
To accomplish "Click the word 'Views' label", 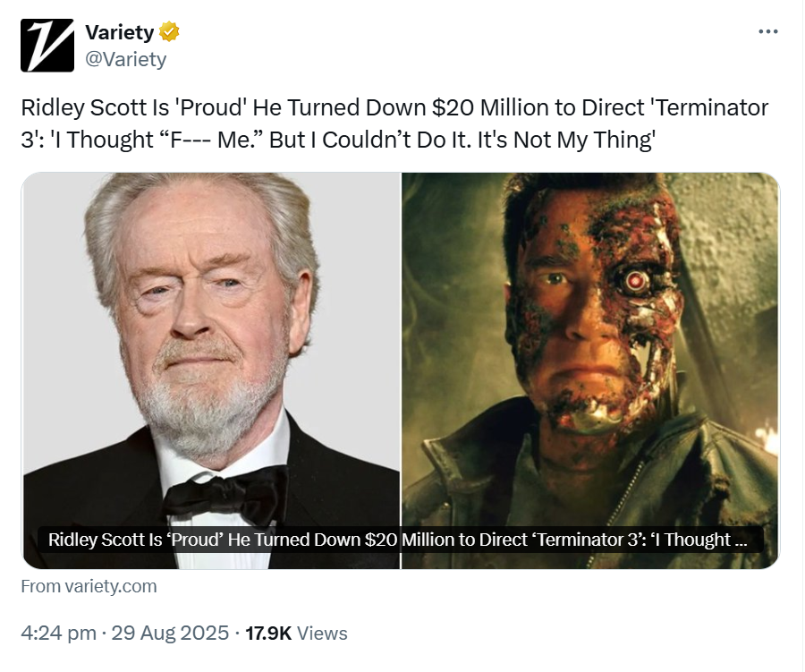I will coord(322,633).
